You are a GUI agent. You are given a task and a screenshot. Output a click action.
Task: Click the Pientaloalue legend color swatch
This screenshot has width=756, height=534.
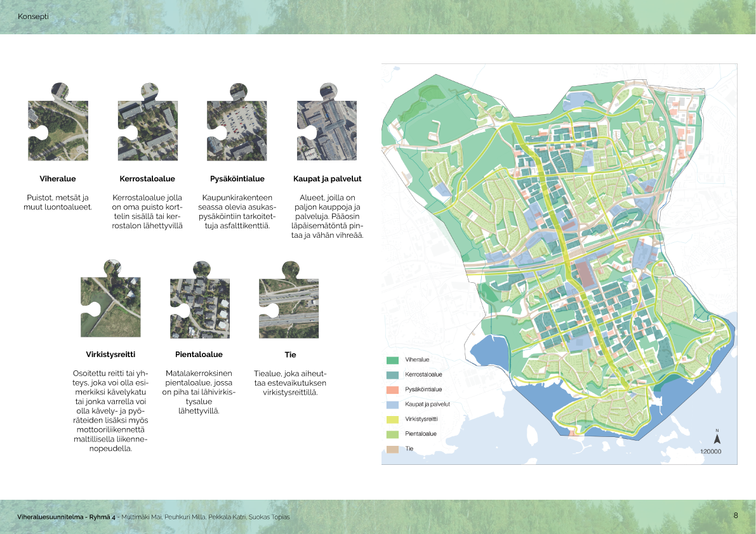click(x=392, y=435)
